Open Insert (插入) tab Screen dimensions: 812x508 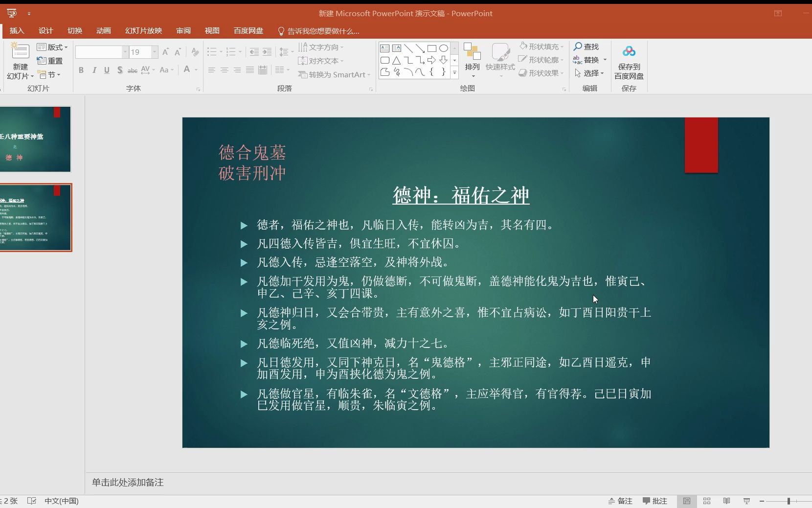point(17,30)
